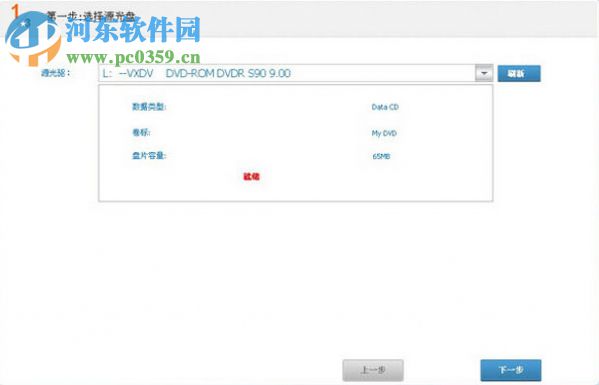Click the red status text in info panel
This screenshot has height=385, width=599.
[251, 176]
